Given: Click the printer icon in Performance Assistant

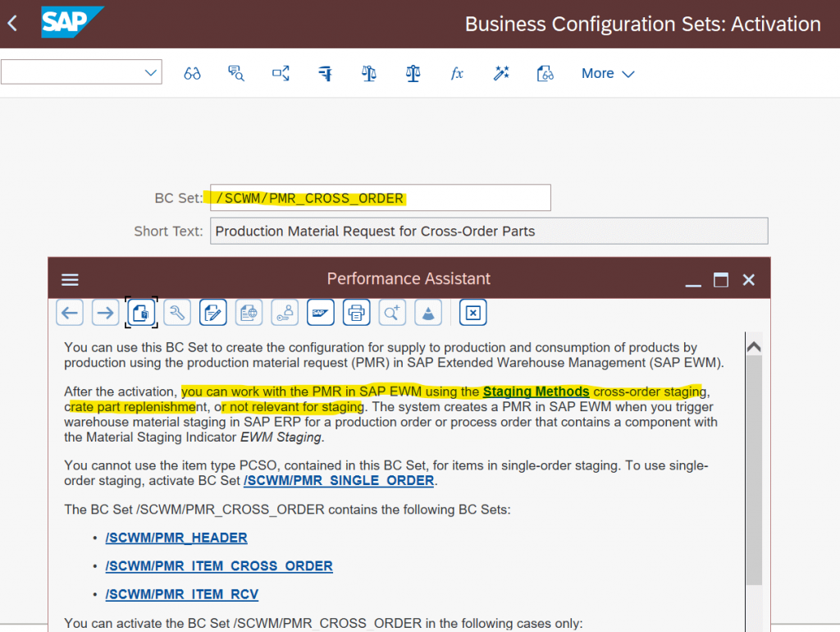Looking at the screenshot, I should [356, 313].
